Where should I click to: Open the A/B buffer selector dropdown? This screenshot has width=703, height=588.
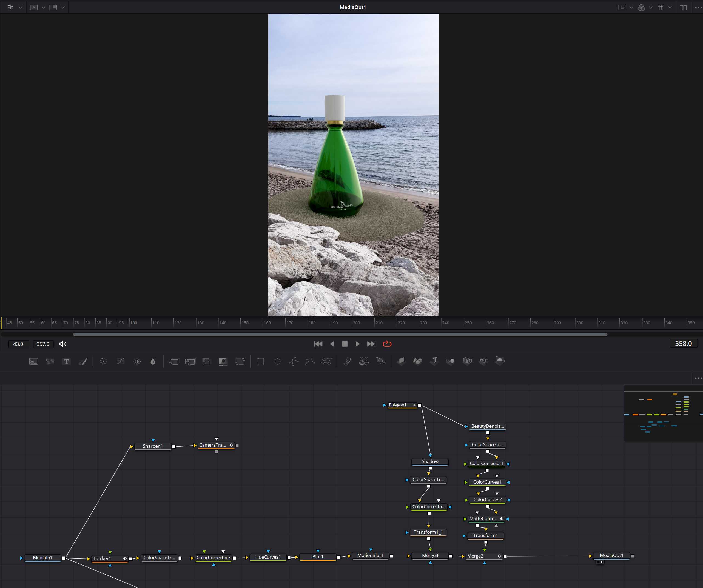[44, 7]
